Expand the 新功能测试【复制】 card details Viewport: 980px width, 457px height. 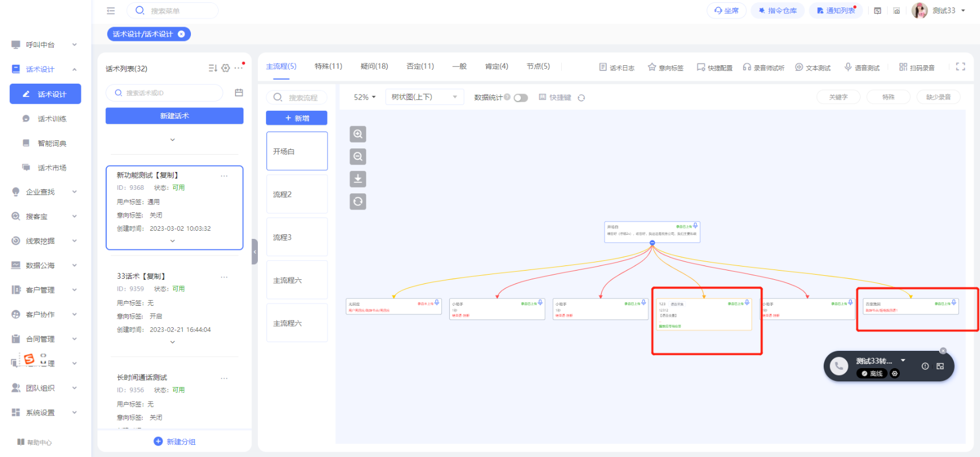pyautogui.click(x=172, y=241)
